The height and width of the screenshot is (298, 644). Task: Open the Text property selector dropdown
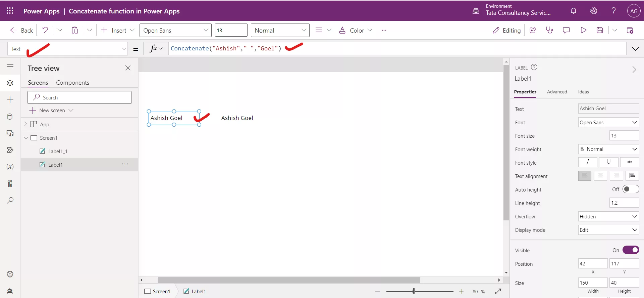pyautogui.click(x=67, y=49)
